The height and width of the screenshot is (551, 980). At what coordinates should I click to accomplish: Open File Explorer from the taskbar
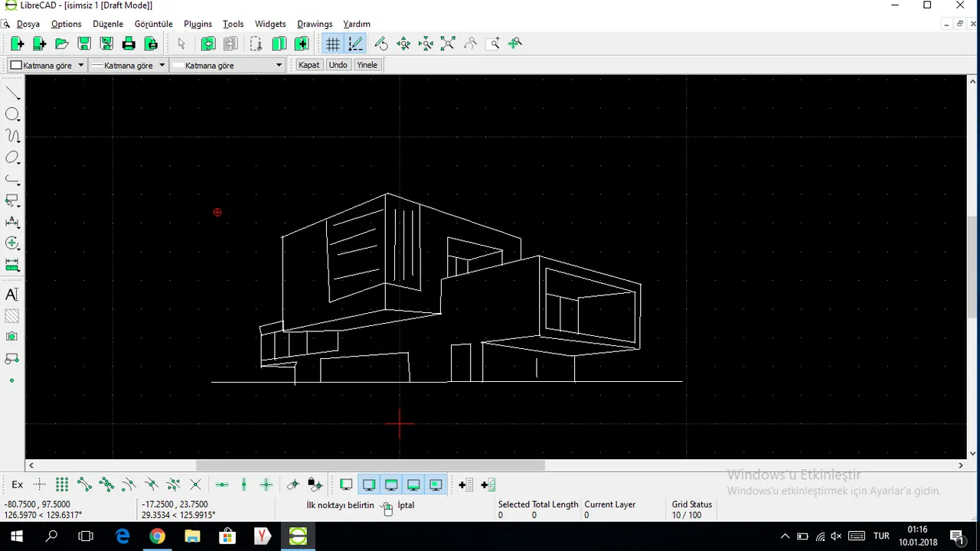(x=192, y=536)
